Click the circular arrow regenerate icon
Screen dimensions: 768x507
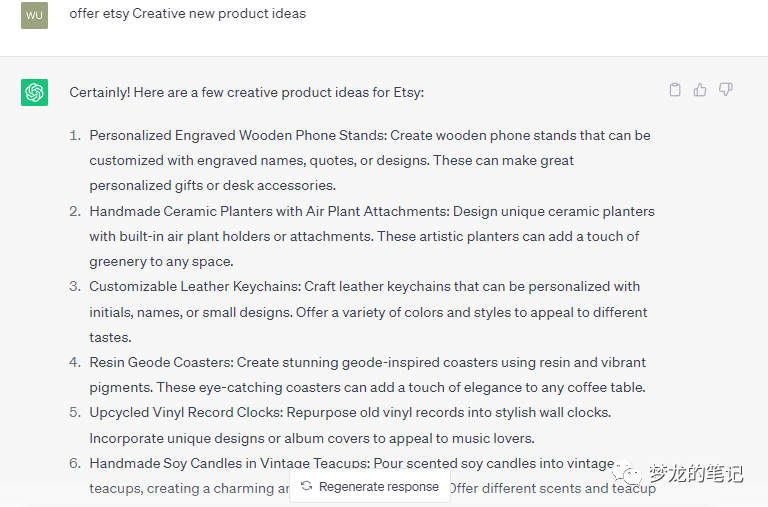click(307, 487)
